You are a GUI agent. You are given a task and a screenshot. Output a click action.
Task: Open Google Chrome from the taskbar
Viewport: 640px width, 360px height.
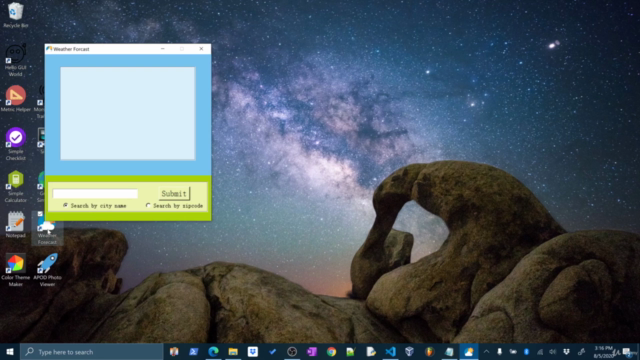331,351
